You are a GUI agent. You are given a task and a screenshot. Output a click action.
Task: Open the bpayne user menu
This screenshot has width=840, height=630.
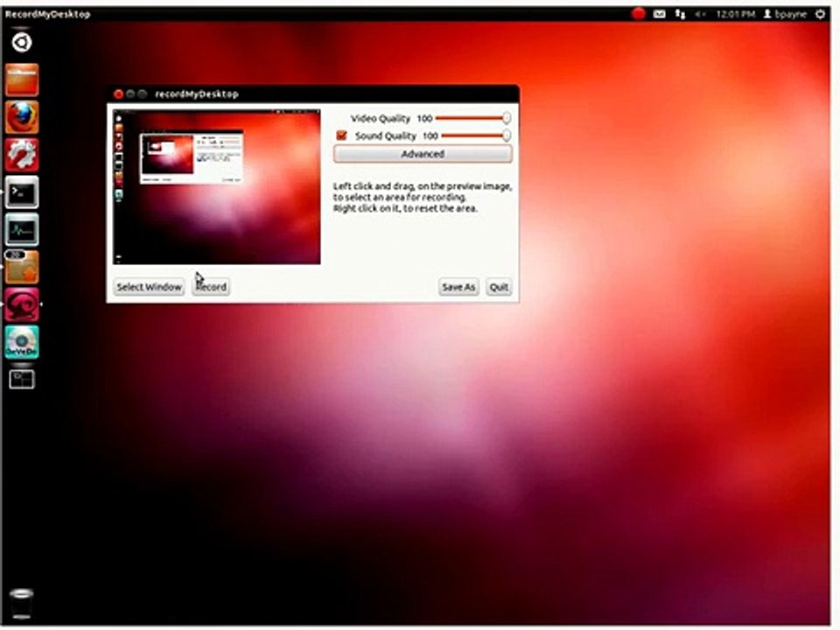coord(785,15)
